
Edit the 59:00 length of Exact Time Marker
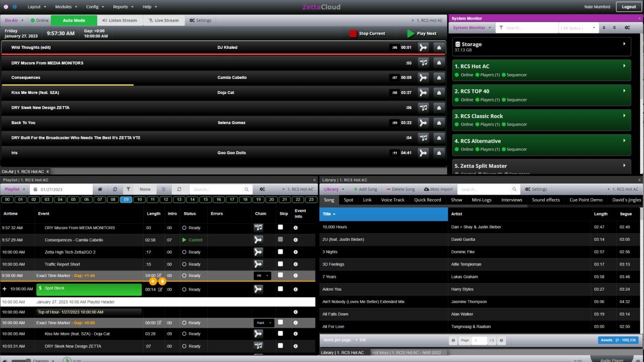tap(159, 276)
